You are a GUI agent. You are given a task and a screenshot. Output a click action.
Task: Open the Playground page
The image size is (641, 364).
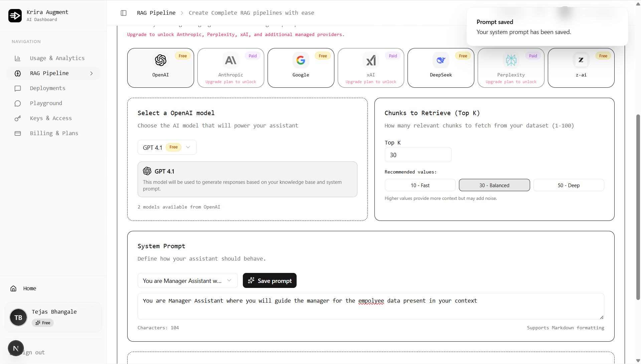pos(53,103)
